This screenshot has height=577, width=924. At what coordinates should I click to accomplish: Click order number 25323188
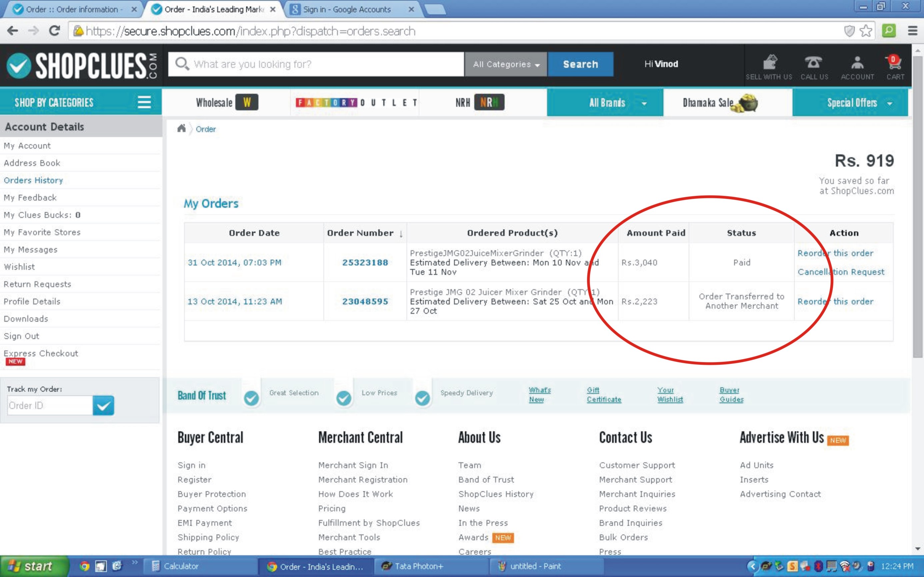point(365,263)
